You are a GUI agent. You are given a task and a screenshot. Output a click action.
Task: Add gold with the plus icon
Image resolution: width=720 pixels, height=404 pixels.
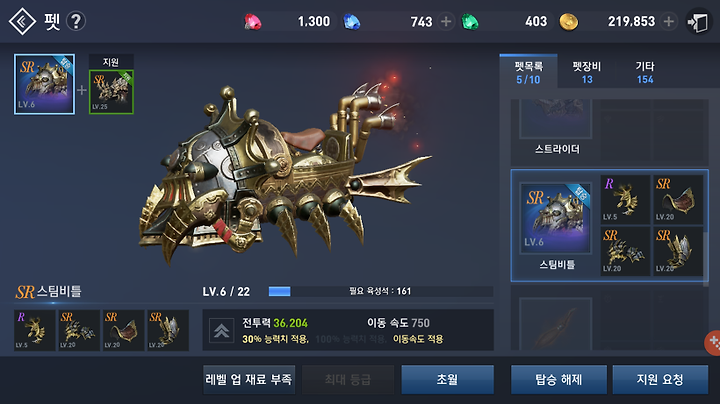pyautogui.click(x=669, y=21)
